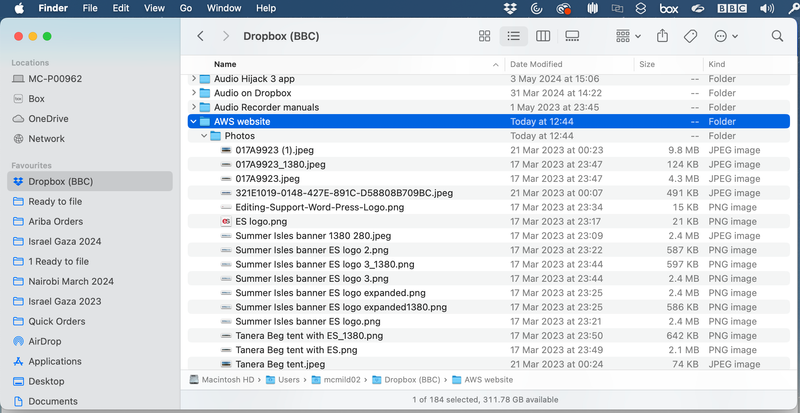Open the Window menu
The image size is (800, 413).
224,8
